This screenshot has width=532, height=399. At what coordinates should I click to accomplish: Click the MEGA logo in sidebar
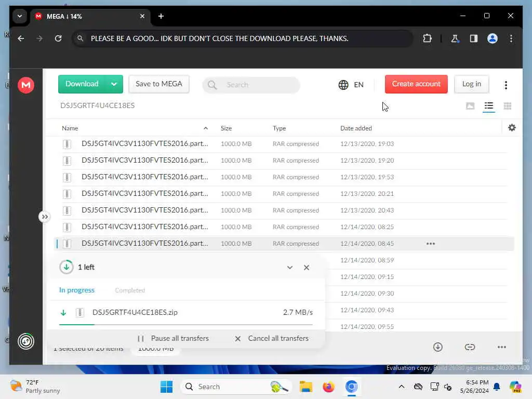coord(26,85)
